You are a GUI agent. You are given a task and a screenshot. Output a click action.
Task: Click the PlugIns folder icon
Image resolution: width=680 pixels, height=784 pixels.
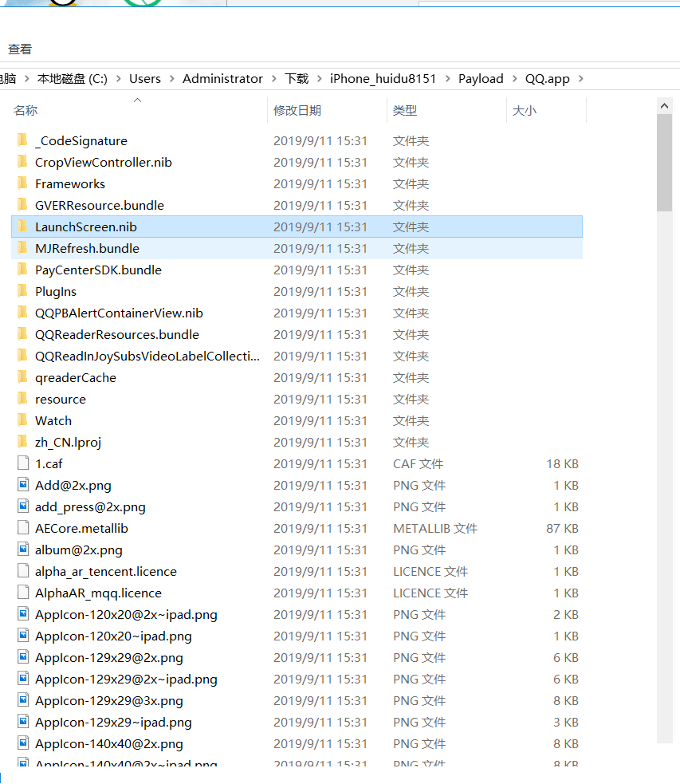(22, 290)
